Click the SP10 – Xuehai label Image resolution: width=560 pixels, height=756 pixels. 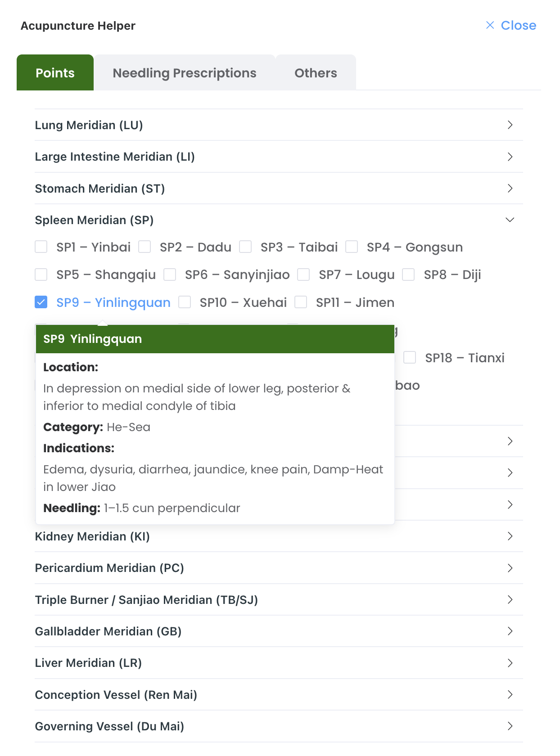coord(243,302)
